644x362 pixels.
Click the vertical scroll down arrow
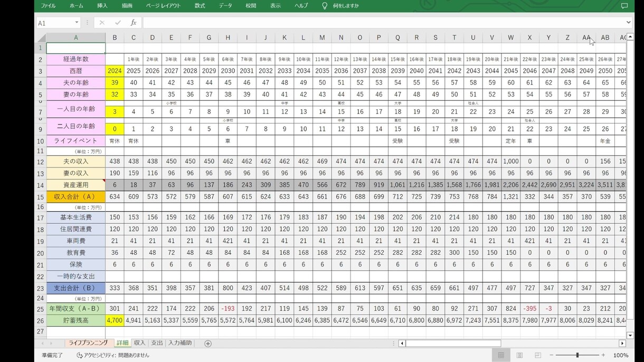coord(630,335)
